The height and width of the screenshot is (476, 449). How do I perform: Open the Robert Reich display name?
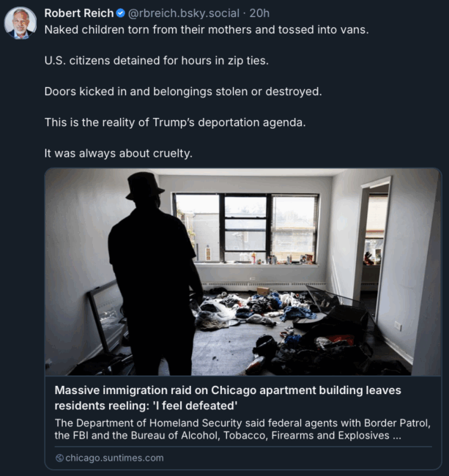(79, 13)
